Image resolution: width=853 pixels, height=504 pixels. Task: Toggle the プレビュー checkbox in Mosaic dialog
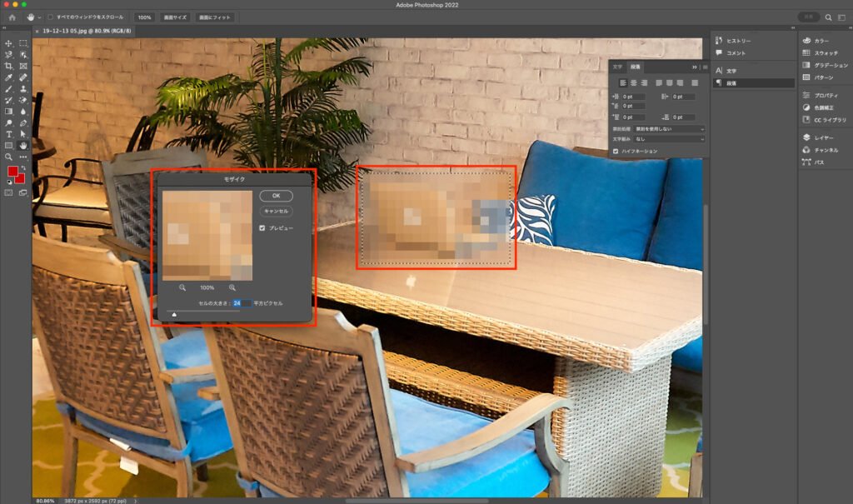(262, 227)
